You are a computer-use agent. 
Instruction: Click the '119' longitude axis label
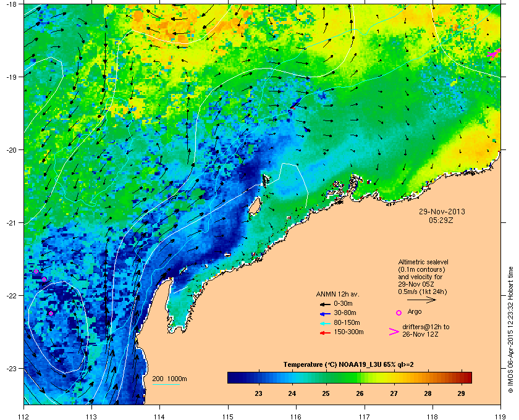pos(500,416)
